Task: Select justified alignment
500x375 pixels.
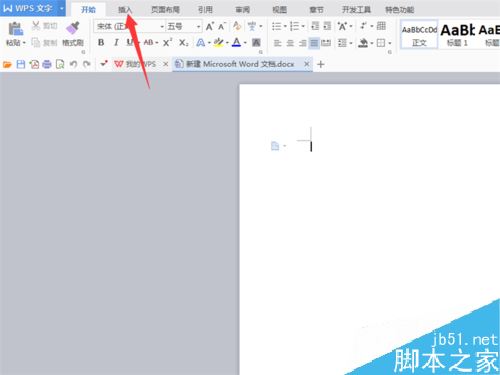Action: 314,43
